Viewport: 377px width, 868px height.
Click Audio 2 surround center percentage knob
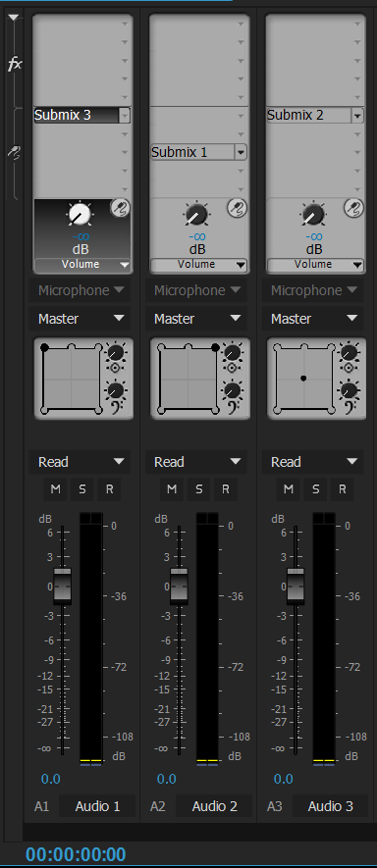point(233,353)
